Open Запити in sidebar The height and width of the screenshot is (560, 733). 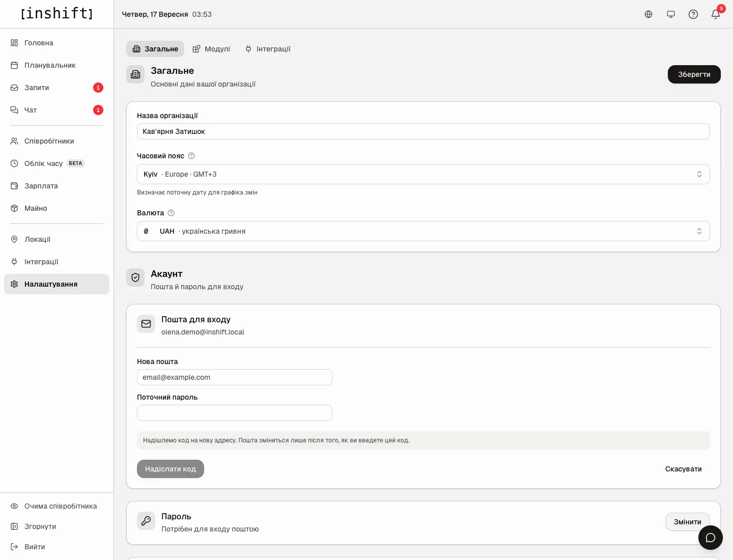click(x=57, y=88)
